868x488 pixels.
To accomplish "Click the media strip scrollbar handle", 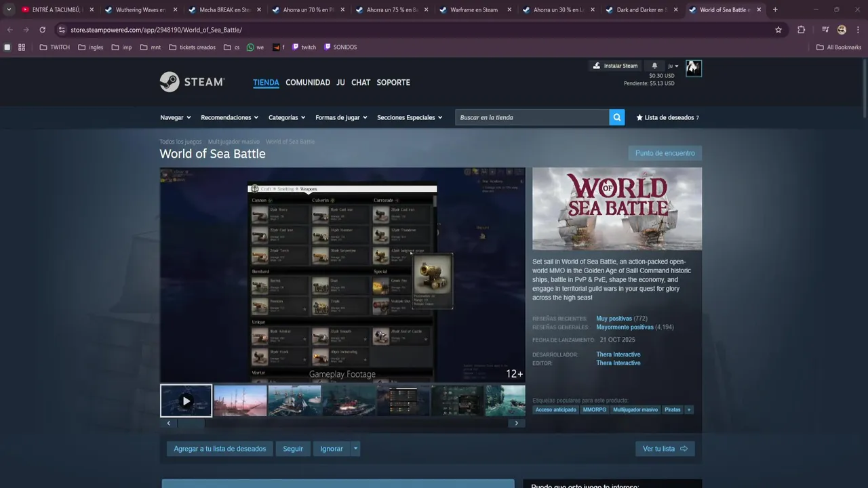I will coord(192,423).
